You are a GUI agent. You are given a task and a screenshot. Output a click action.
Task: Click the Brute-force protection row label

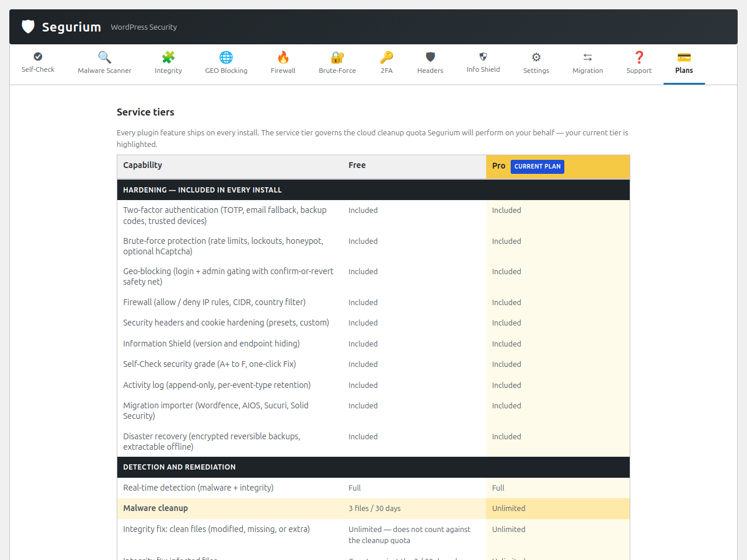[x=223, y=246]
